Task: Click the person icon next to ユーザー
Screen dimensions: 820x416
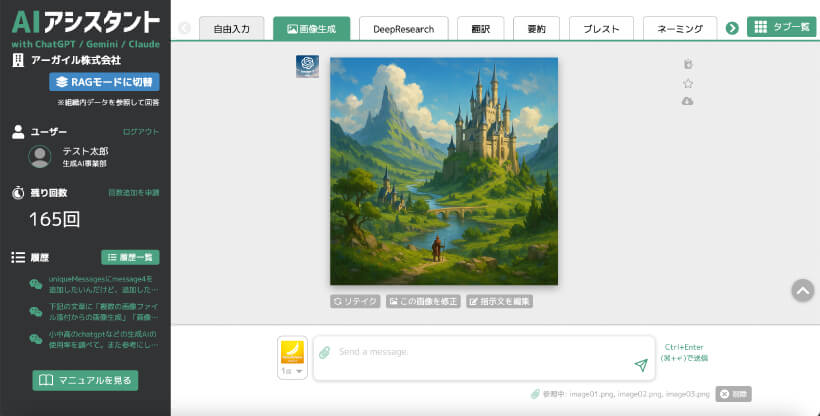Action: click(18, 132)
